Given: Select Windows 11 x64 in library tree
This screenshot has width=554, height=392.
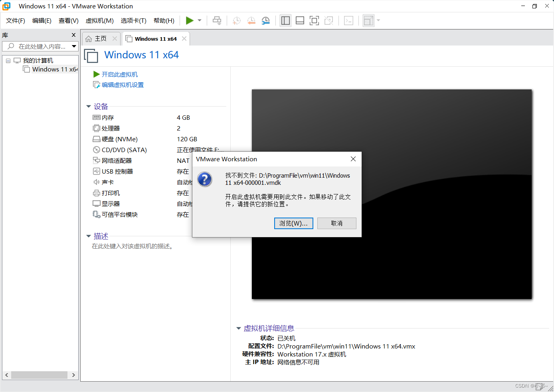Looking at the screenshot, I should 55,69.
